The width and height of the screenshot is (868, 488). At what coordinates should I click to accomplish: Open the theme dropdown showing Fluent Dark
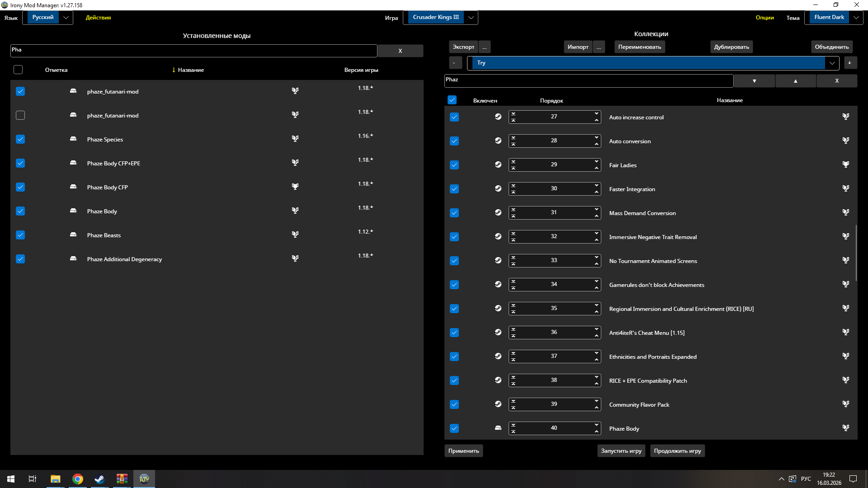click(834, 18)
